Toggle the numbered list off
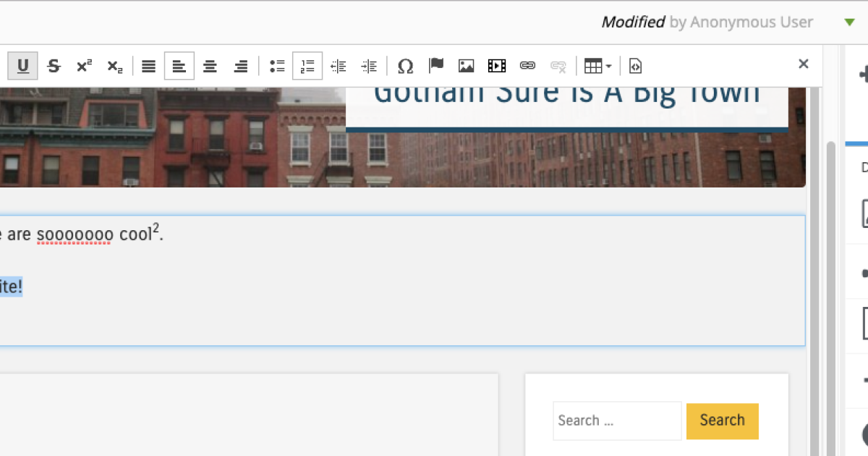This screenshot has width=868, height=456. coord(307,66)
